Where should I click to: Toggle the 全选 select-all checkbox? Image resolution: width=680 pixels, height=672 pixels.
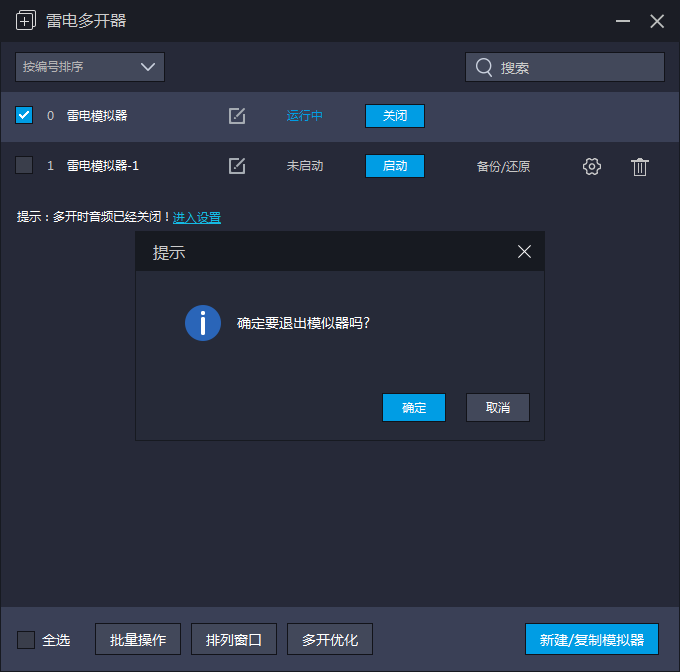coord(26,640)
